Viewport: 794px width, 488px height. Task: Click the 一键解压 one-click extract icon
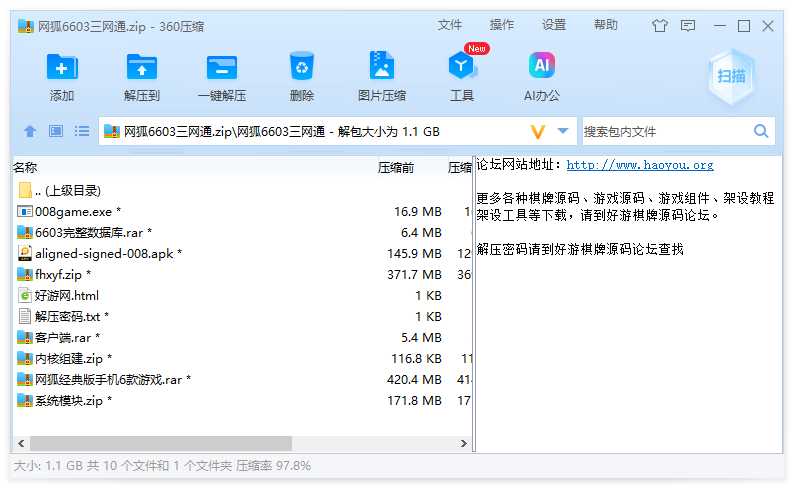pos(222,68)
